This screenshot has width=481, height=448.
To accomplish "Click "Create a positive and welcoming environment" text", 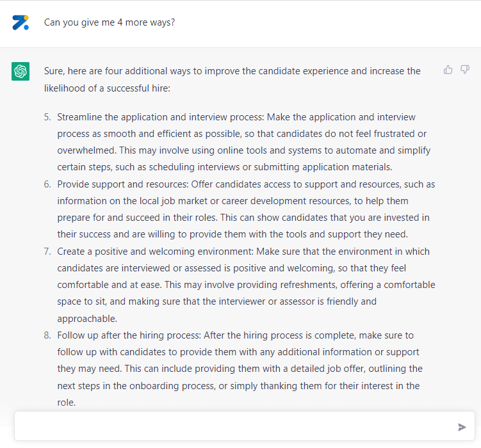I will [x=155, y=252].
